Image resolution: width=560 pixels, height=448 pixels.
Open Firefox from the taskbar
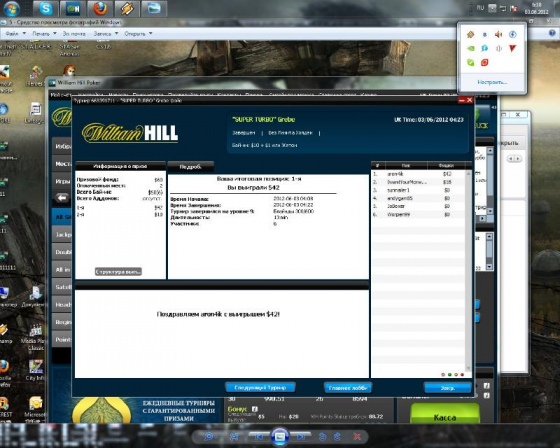tap(100, 9)
